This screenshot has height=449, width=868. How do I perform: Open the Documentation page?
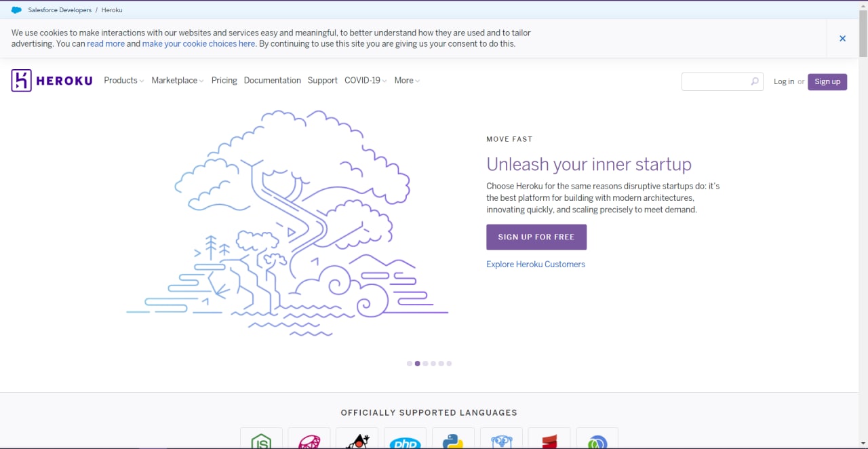[x=272, y=80]
